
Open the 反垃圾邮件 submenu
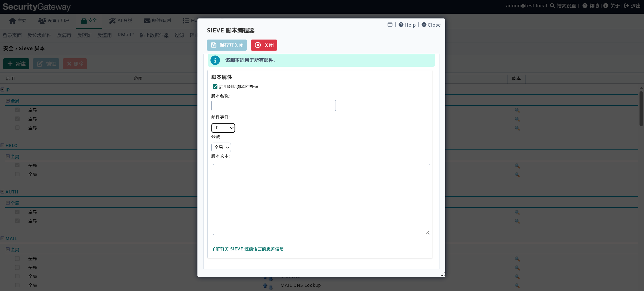click(x=39, y=35)
